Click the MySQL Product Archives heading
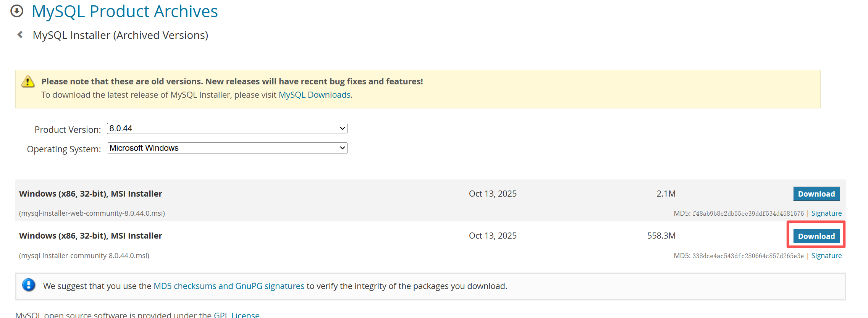Viewport: 868px width, 318px height. 125,11
